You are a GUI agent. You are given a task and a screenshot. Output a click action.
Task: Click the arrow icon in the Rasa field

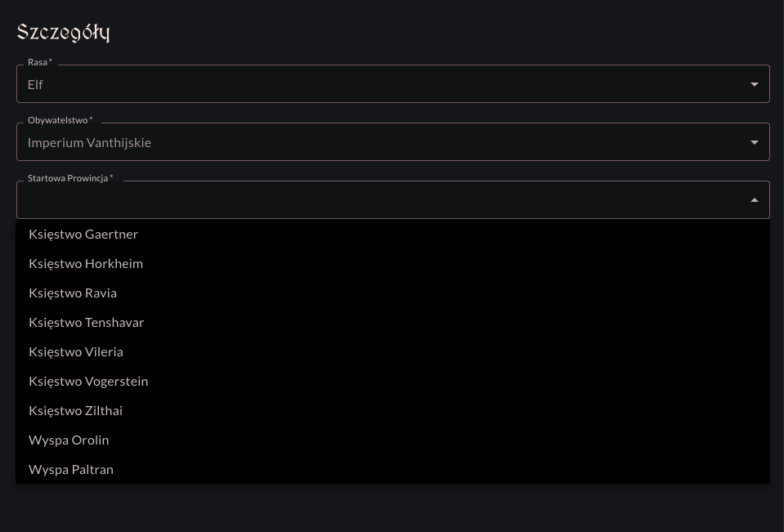click(x=754, y=84)
